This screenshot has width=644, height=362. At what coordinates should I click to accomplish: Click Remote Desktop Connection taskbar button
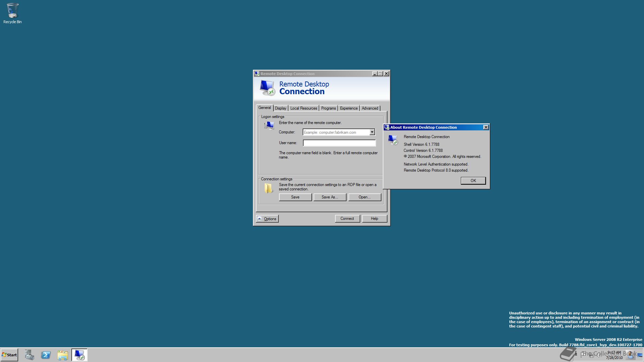pos(79,355)
